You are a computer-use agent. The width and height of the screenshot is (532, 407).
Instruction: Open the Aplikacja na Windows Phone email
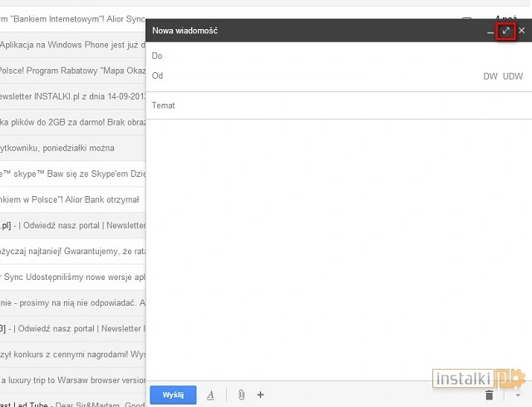click(x=72, y=45)
